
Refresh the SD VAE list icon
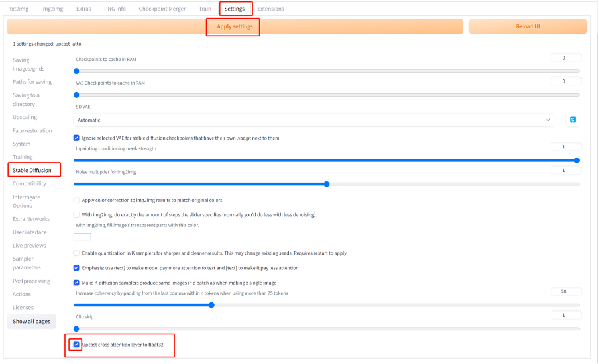(x=572, y=120)
